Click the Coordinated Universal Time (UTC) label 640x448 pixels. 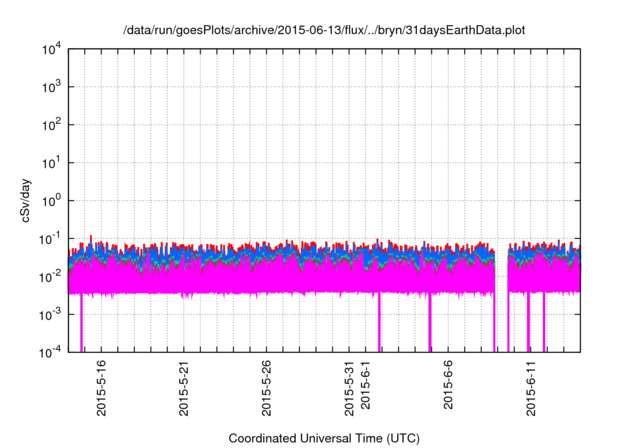(324, 438)
